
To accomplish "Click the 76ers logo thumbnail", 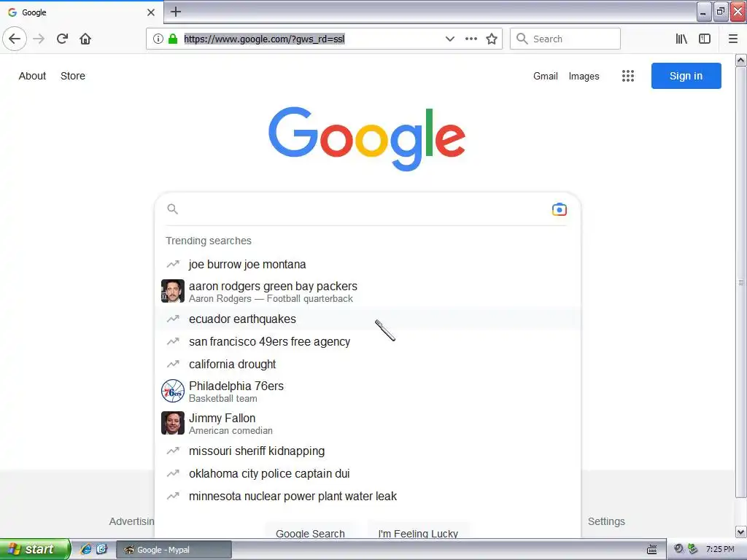I will (173, 391).
